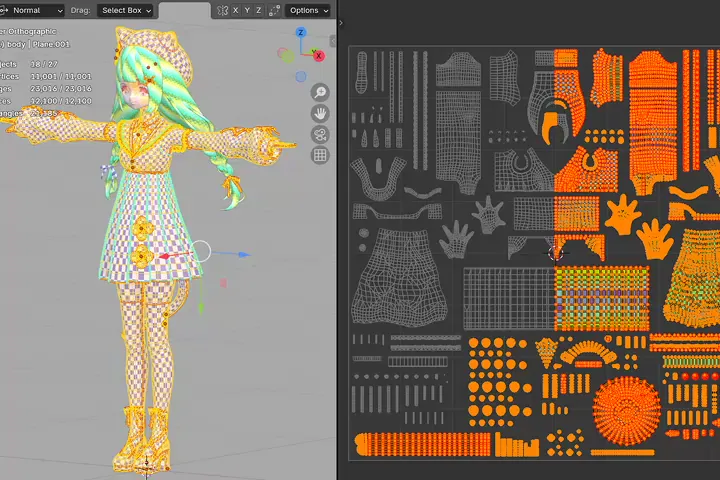Click the blue Z axis on navigation gizmo
This screenshot has width=720, height=480.
301,32
